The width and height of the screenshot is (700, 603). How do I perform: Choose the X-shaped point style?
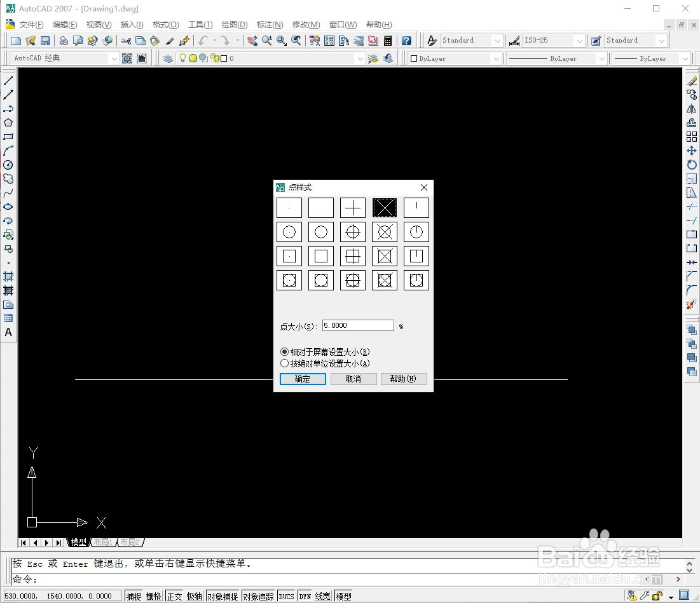(x=385, y=208)
